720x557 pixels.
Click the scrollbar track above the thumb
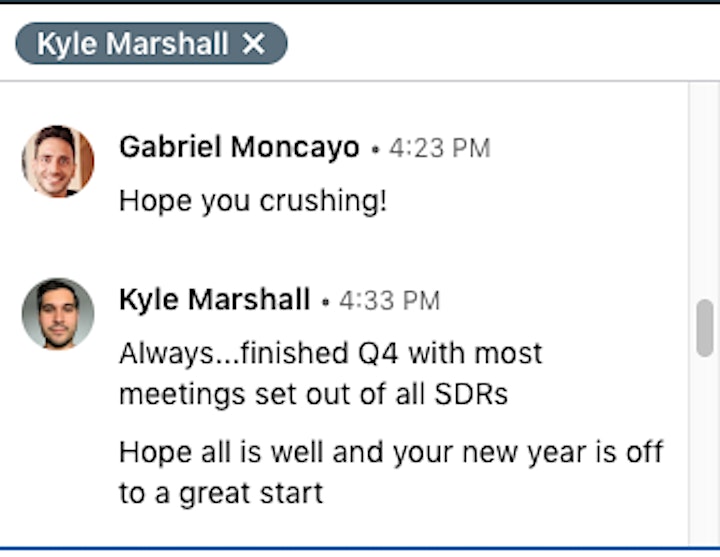click(x=704, y=191)
